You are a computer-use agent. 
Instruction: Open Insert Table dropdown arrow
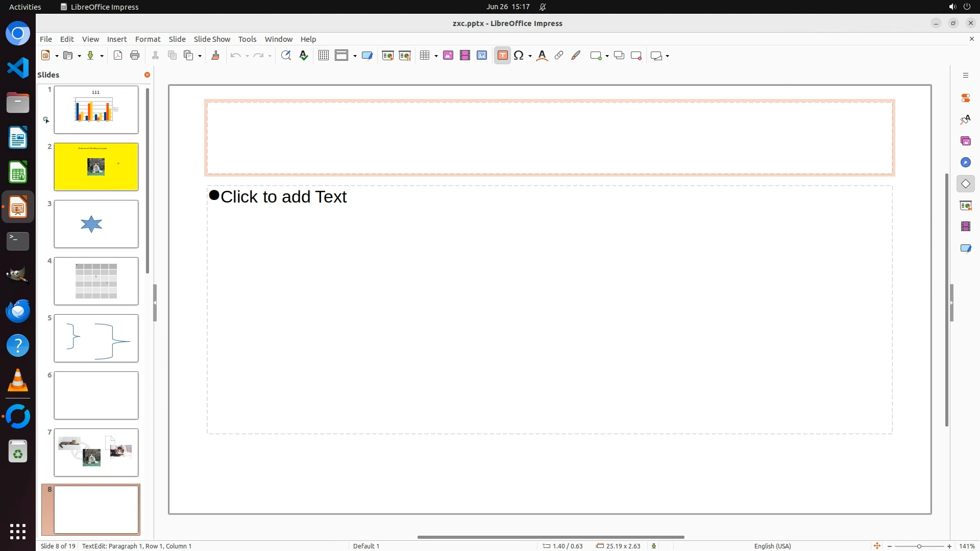point(436,56)
